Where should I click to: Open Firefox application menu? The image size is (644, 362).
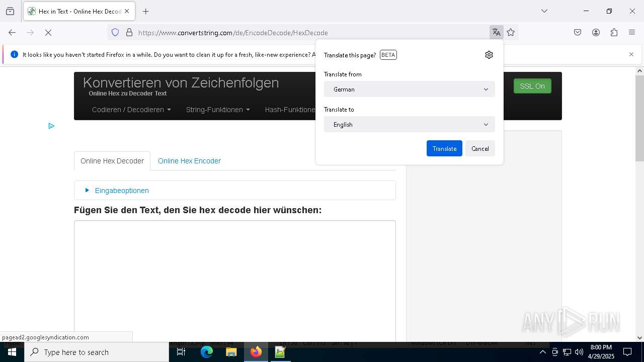pos(632,33)
